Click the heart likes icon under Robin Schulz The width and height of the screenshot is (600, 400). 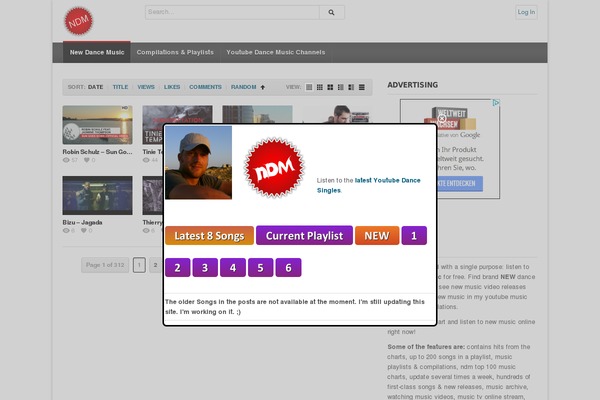click(87, 160)
